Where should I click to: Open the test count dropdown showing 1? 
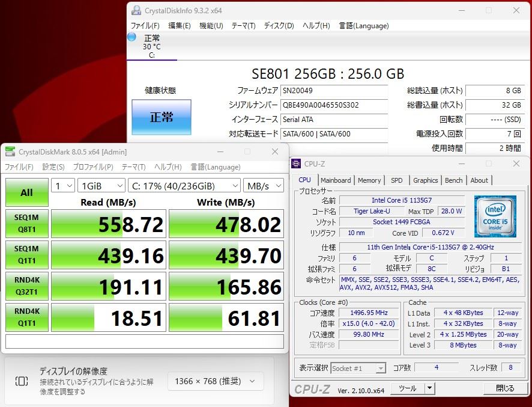tap(63, 186)
